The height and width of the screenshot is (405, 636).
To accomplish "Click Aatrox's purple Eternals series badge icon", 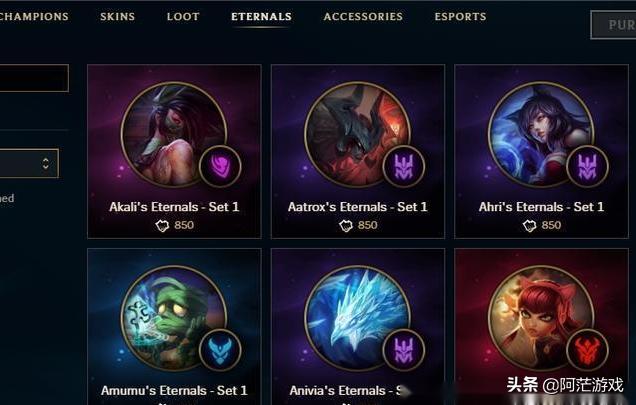I will (x=404, y=166).
